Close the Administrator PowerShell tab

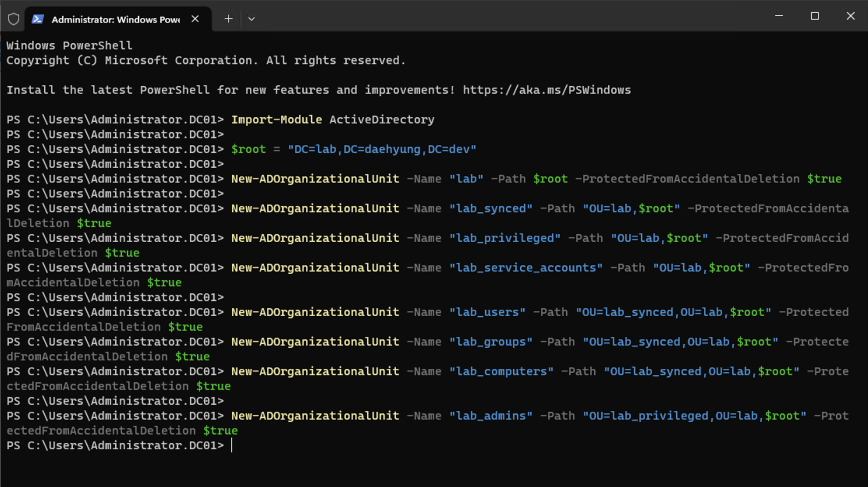click(x=195, y=19)
